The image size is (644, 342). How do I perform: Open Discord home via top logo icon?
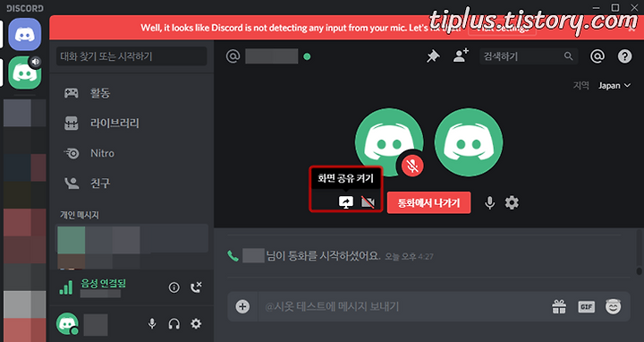coord(25,35)
